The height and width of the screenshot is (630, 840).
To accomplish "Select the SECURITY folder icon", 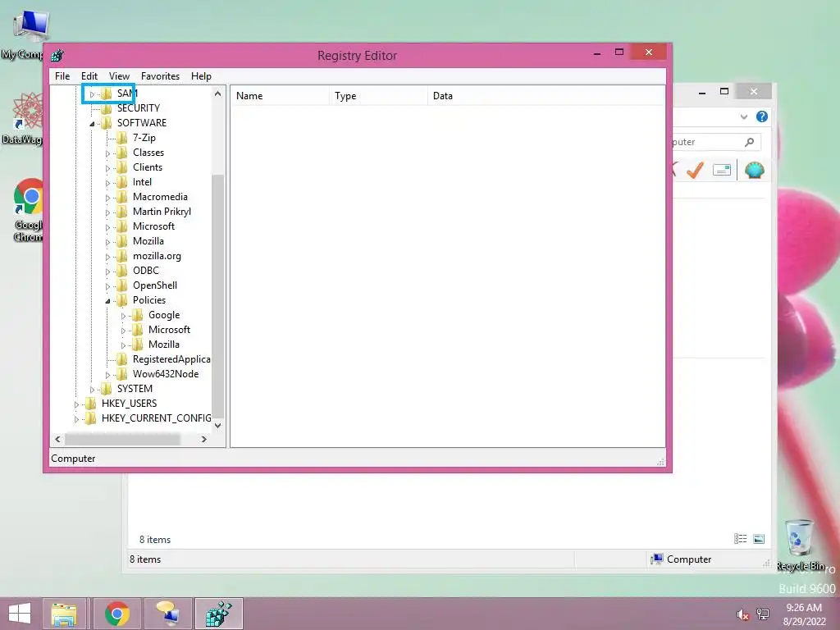I will [107, 108].
